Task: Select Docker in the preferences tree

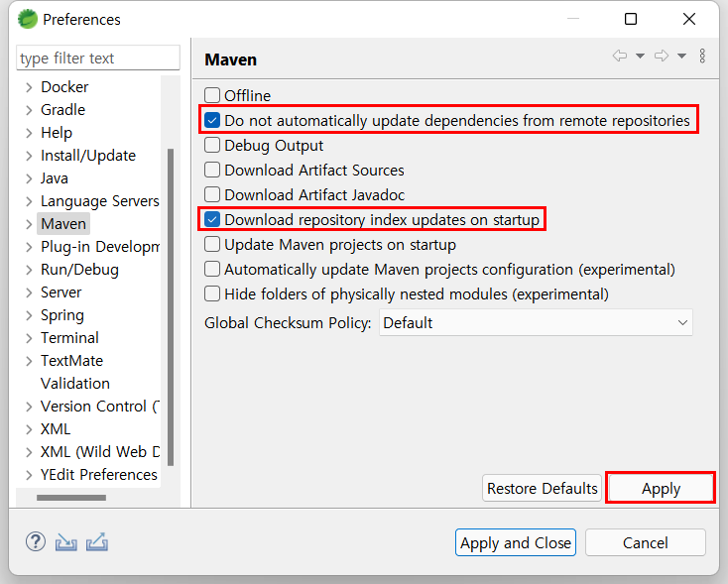Action: click(x=64, y=87)
